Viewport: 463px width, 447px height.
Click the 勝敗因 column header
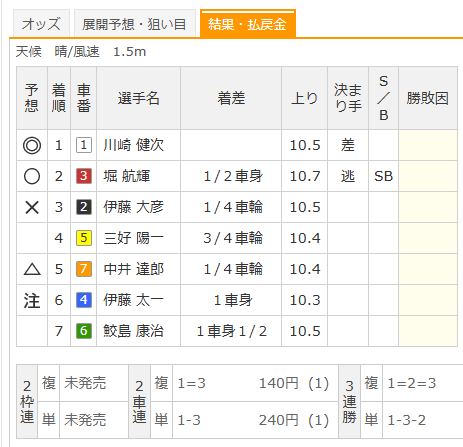pos(428,98)
